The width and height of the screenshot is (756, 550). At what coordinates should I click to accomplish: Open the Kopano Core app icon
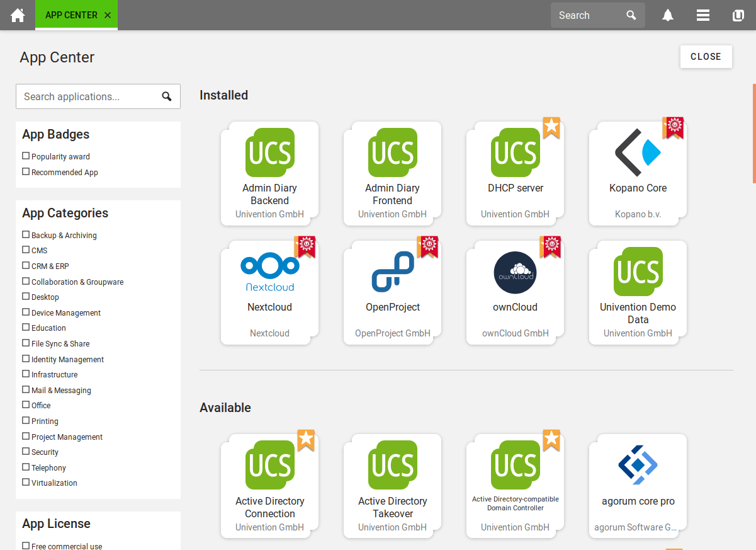[x=638, y=152]
